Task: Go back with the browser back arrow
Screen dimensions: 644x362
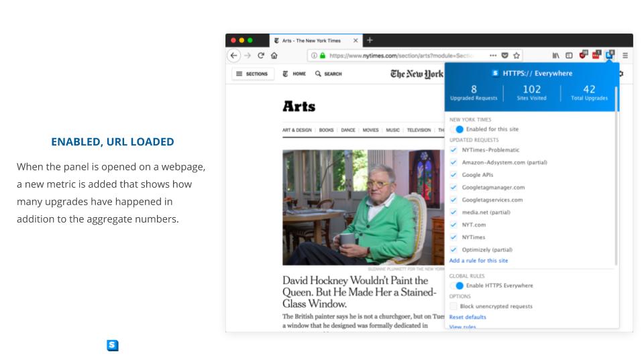Action: tap(233, 56)
